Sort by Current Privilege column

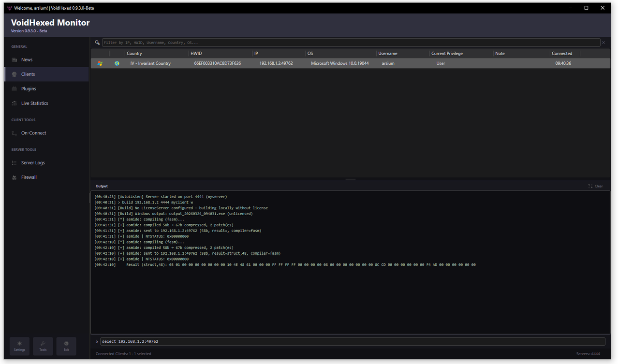point(461,54)
